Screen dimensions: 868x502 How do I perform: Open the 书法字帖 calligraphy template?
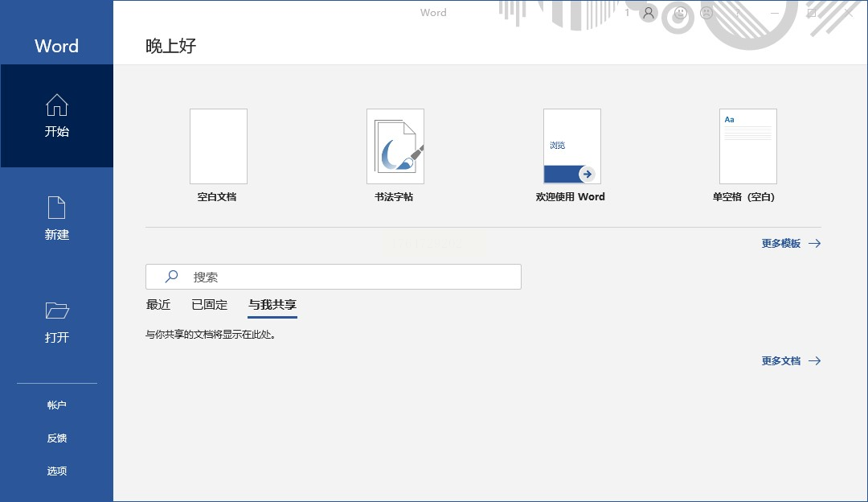[395, 146]
